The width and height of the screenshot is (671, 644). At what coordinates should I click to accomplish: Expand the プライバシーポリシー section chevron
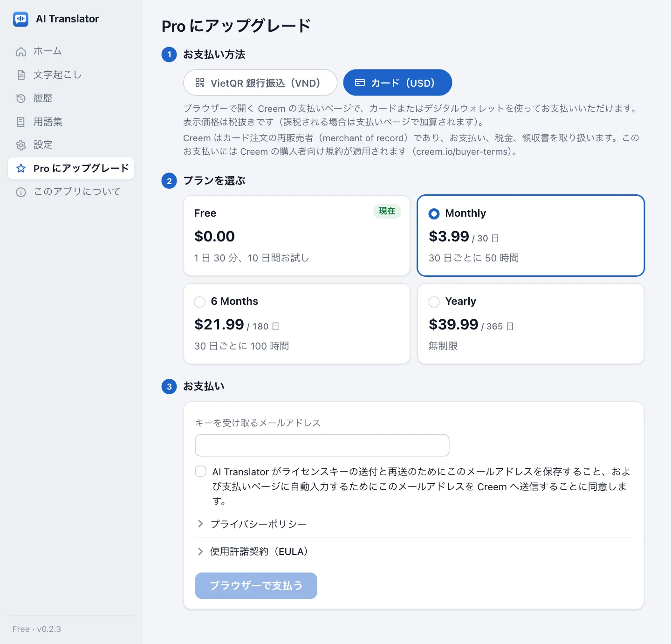(200, 524)
